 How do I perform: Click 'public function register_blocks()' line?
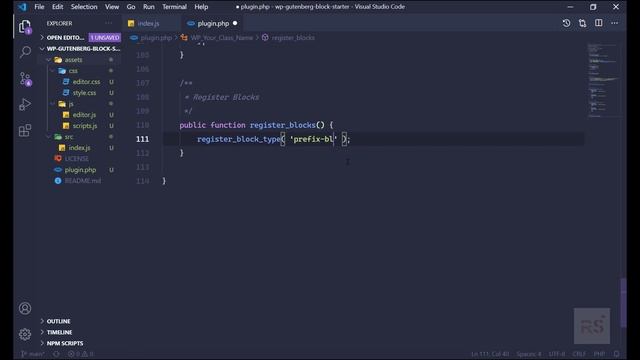point(256,125)
